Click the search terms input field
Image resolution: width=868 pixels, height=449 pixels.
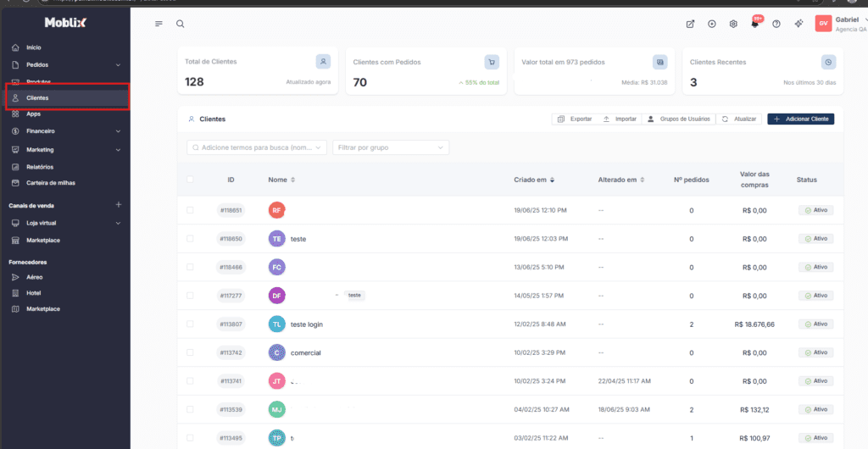pyautogui.click(x=255, y=147)
